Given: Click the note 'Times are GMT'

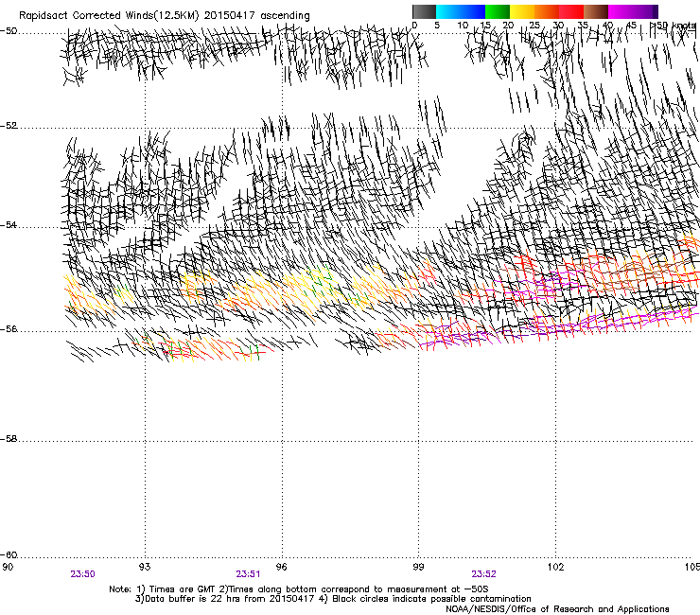Looking at the screenshot, I should coord(183,589).
